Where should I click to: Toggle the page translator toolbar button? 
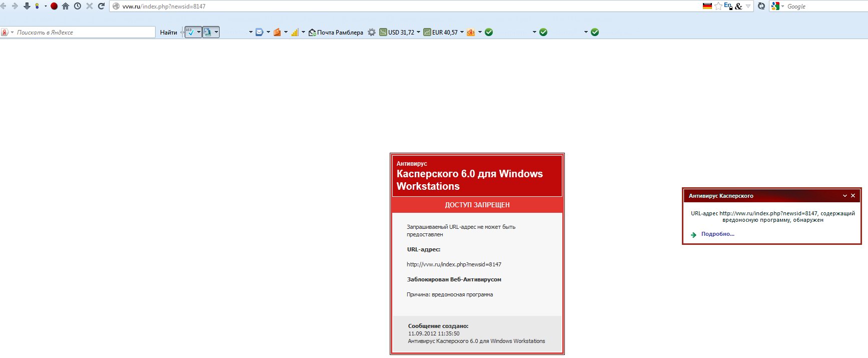[x=208, y=33]
